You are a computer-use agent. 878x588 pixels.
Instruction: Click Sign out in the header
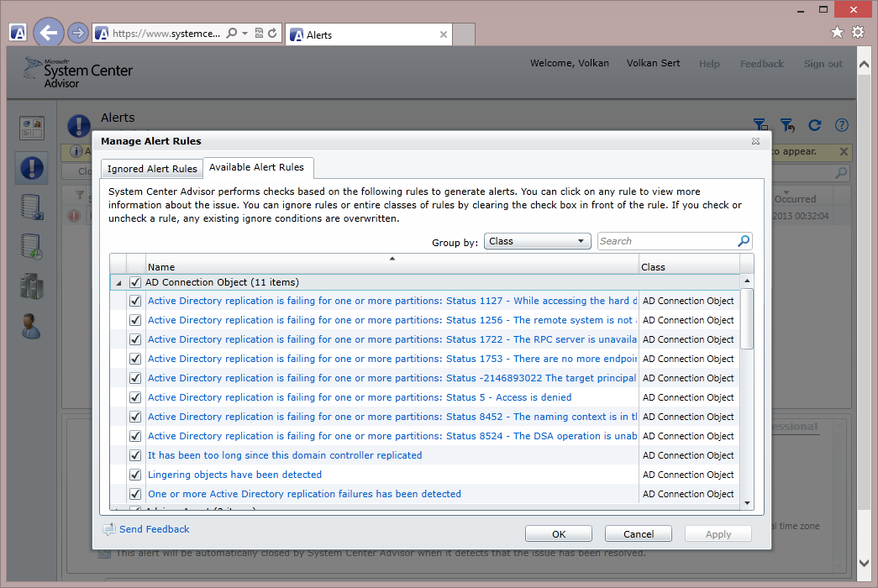click(823, 64)
